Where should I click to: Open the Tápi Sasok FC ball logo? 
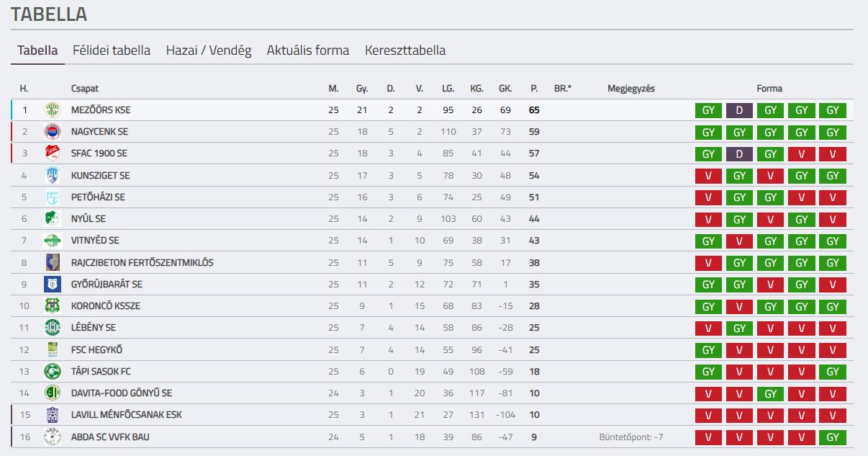coord(53,372)
